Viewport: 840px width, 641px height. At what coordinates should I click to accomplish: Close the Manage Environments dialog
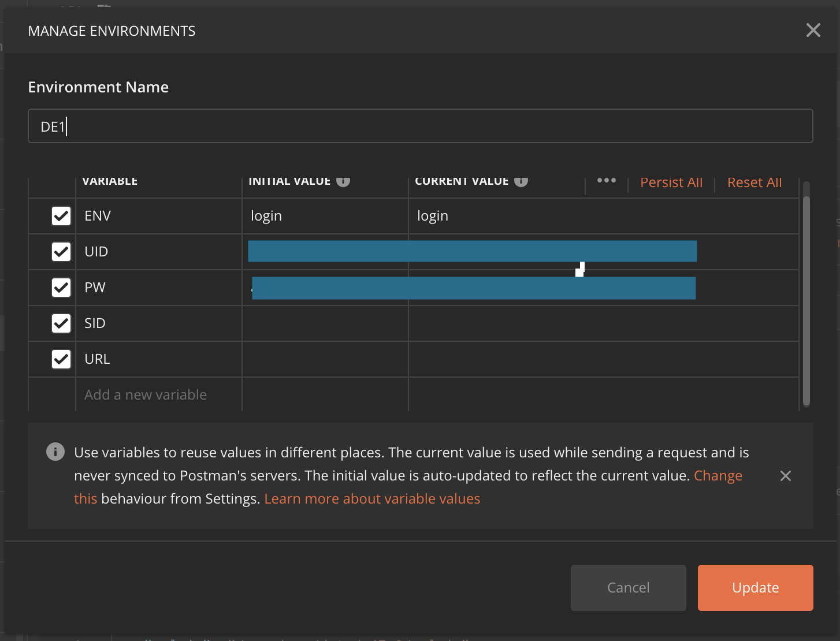click(x=813, y=30)
